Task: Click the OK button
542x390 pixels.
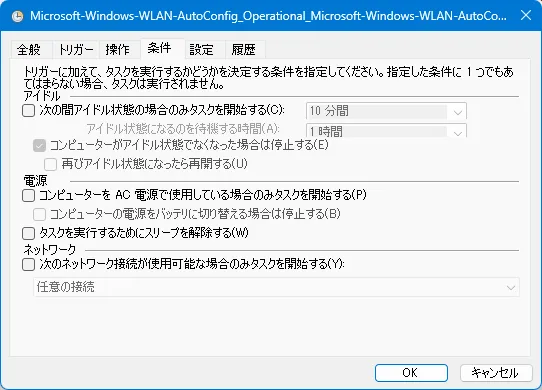Action: point(411,373)
